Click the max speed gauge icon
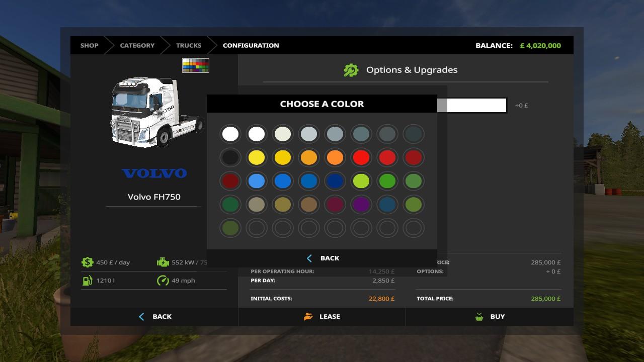644x362 pixels. pos(163,281)
